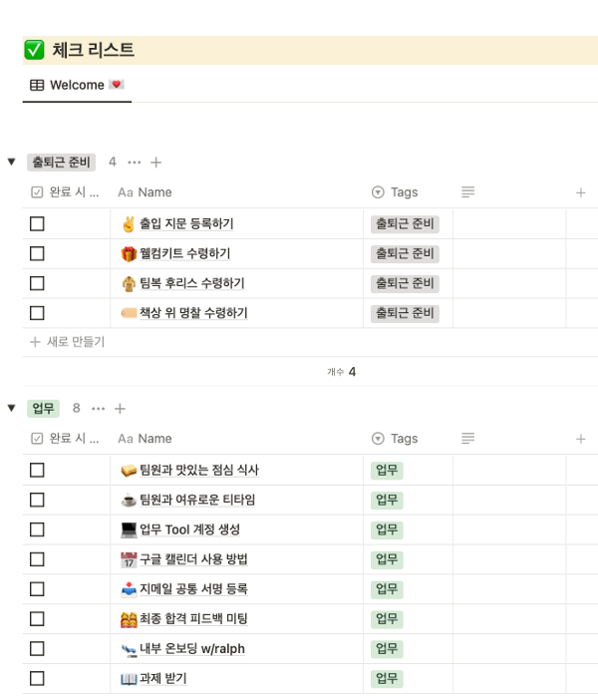598x700 pixels.
Task: Open the 내부 온보딩 w/ralph page
Action: (191, 649)
